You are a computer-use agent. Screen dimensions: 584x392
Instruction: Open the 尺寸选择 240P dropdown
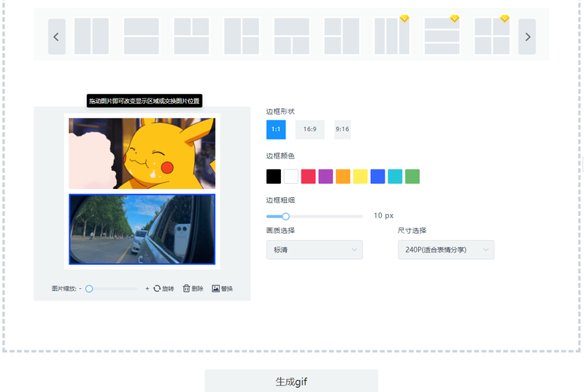pos(446,250)
